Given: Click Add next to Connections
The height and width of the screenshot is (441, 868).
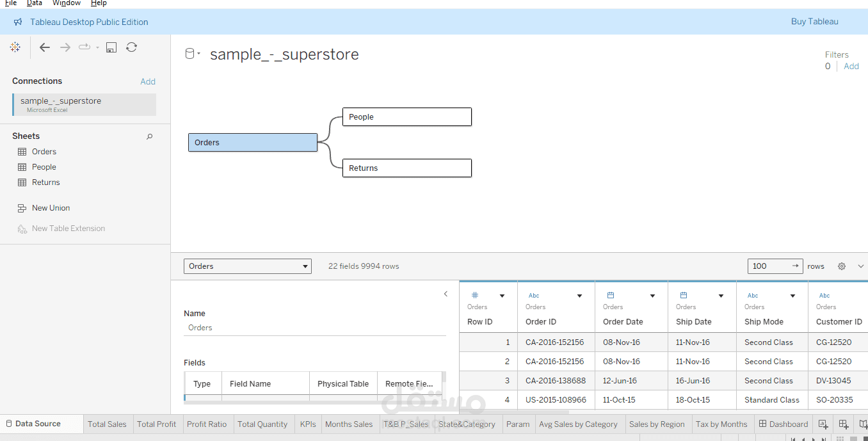Looking at the screenshot, I should tap(148, 81).
